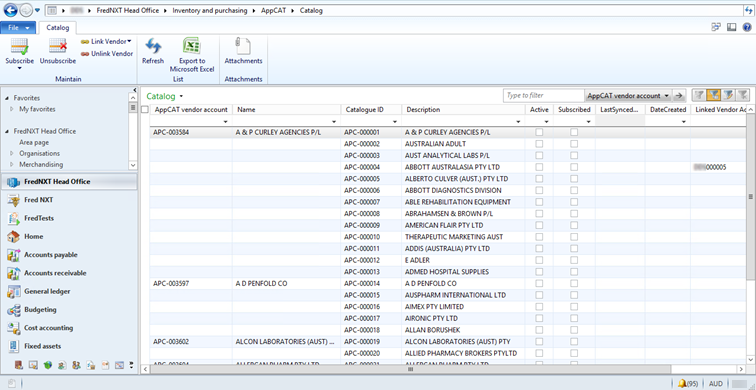756x390 pixels.
Task: Select the ALCON LABORATORIES (AUST) PTY description cell
Action: pyautogui.click(x=463, y=341)
